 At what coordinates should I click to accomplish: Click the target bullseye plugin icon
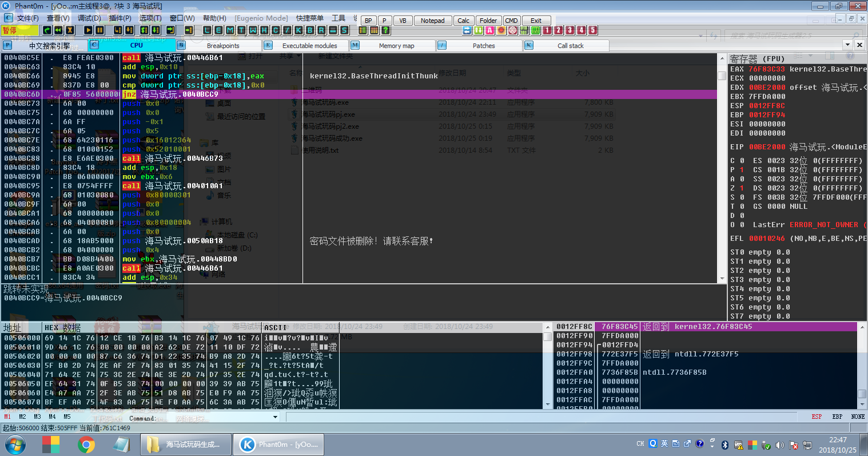point(512,30)
